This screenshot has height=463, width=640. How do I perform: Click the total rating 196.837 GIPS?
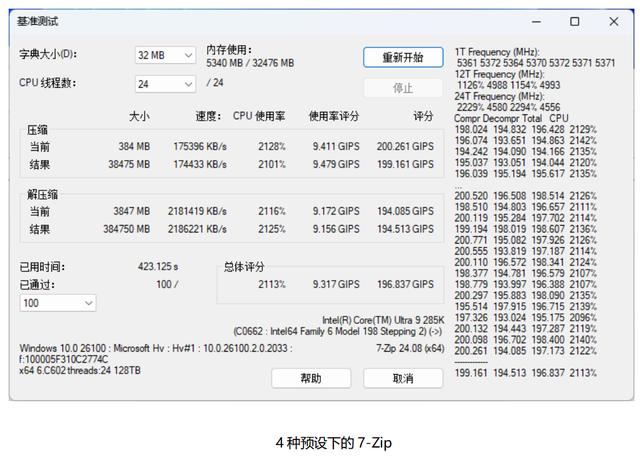click(405, 284)
